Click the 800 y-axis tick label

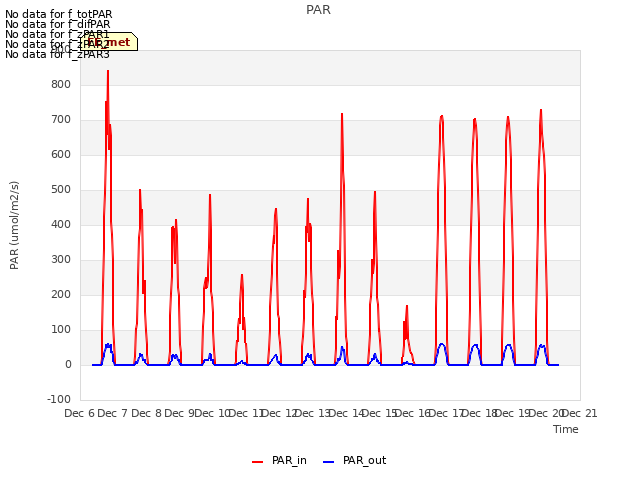(x=61, y=84)
